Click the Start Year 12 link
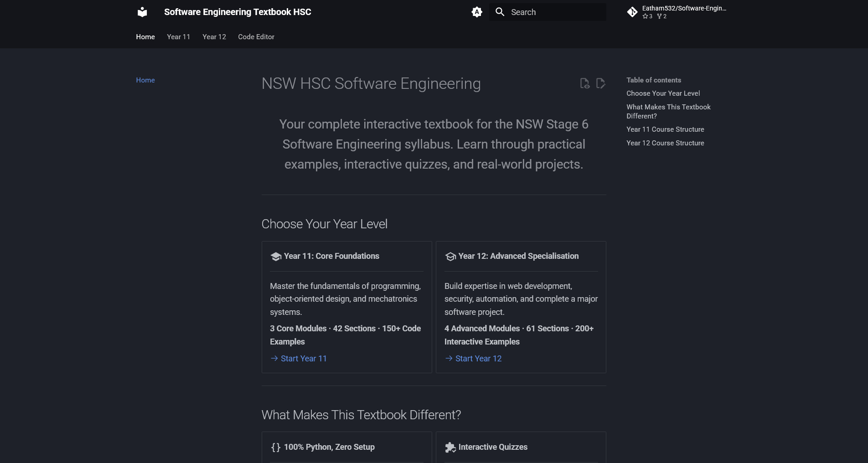 click(x=478, y=359)
